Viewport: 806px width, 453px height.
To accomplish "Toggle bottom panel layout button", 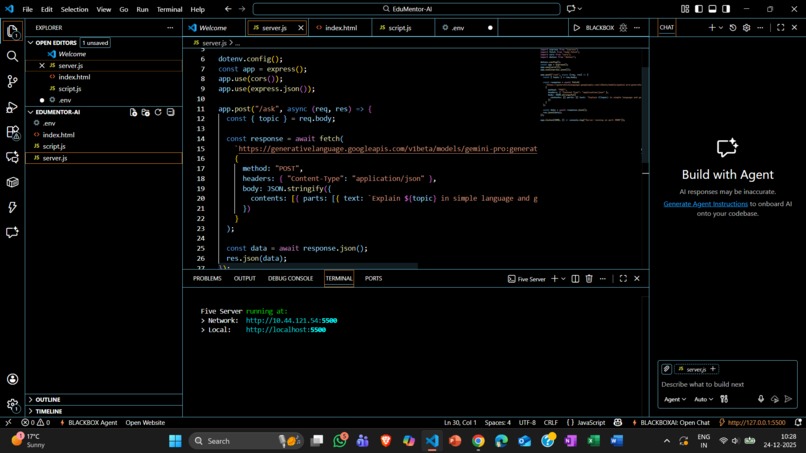I will [x=712, y=9].
